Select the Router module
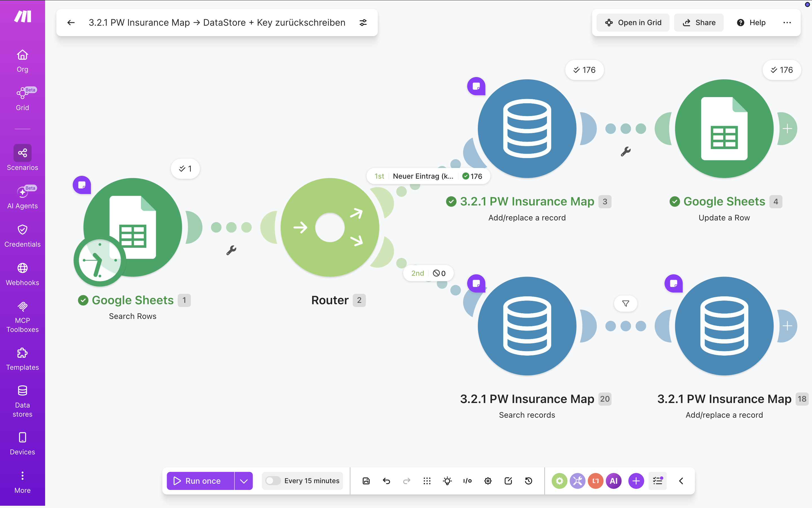The width and height of the screenshot is (812, 508). pyautogui.click(x=330, y=227)
